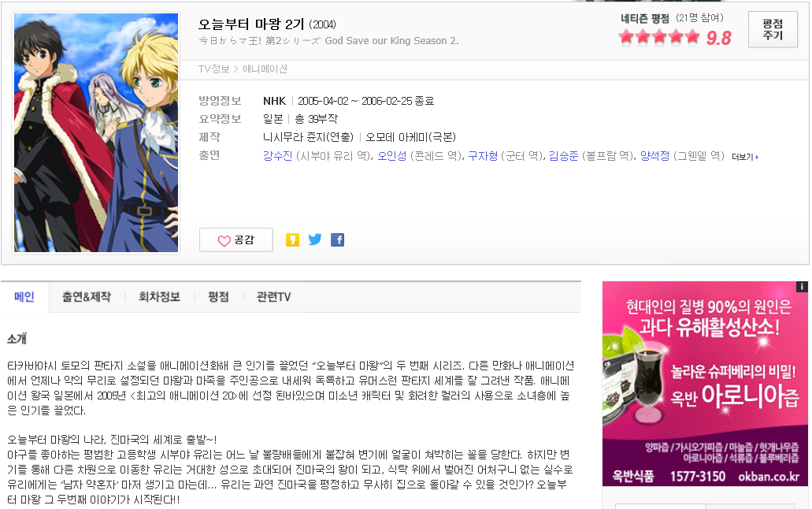This screenshot has height=509, width=812.
Task: Open voice actor 양석정 link
Action: pos(654,155)
